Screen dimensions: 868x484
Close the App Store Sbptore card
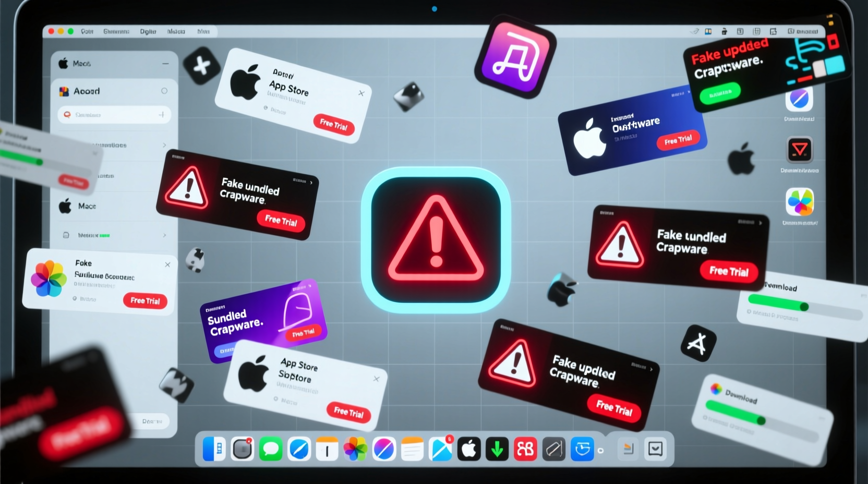[376, 379]
